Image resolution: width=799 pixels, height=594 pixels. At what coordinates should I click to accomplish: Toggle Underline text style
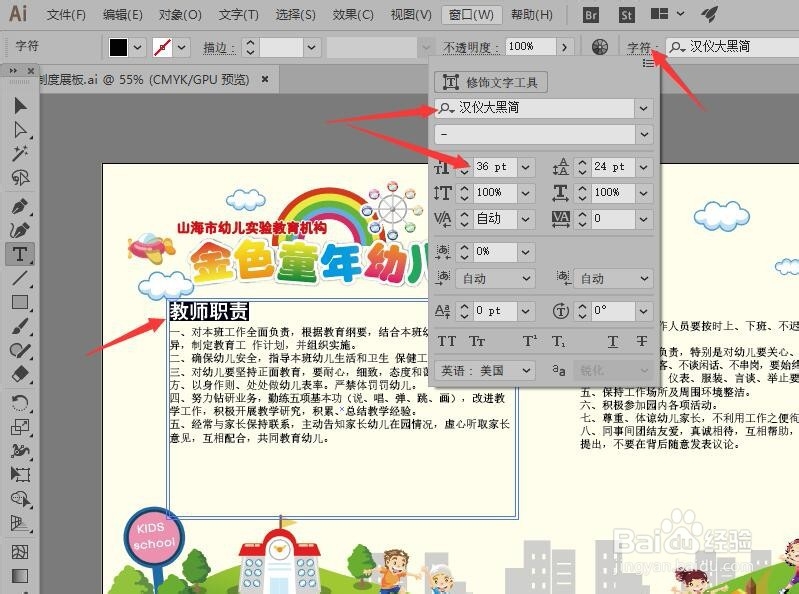point(613,341)
